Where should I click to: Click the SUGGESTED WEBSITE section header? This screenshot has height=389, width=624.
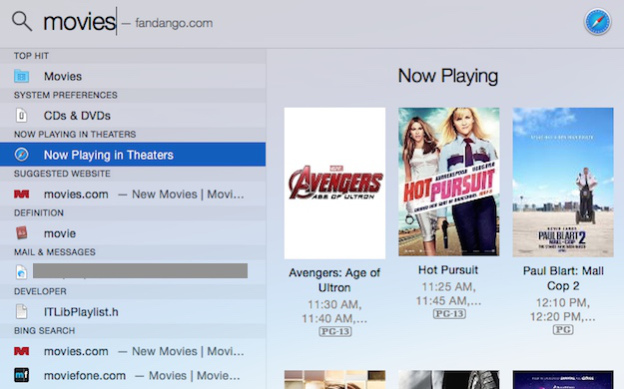click(x=62, y=174)
